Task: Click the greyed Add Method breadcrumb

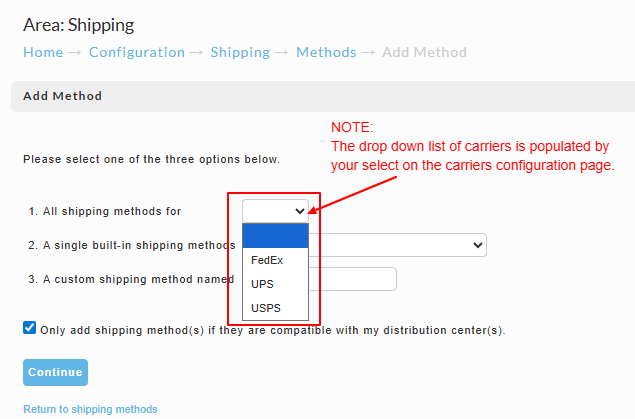Action: [424, 52]
